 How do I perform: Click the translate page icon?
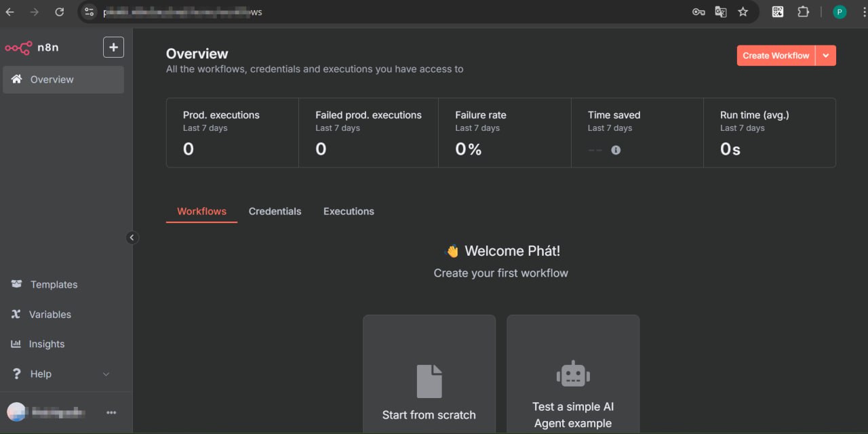(720, 12)
